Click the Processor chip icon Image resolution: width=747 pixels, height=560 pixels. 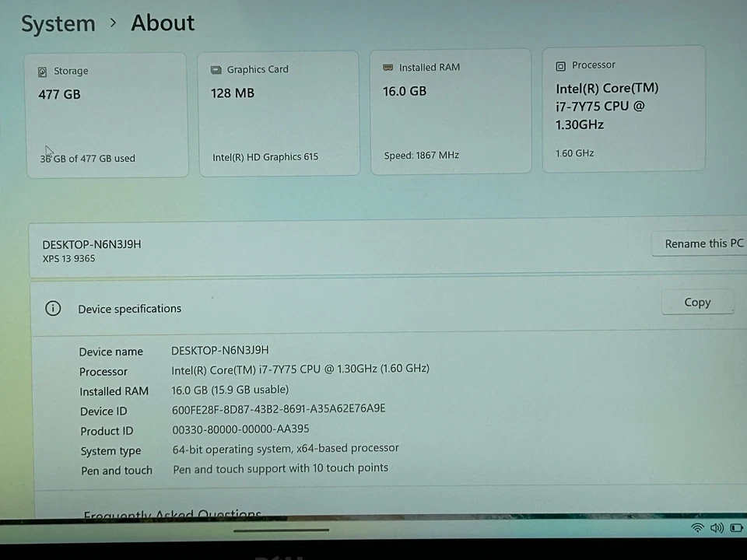click(x=561, y=65)
